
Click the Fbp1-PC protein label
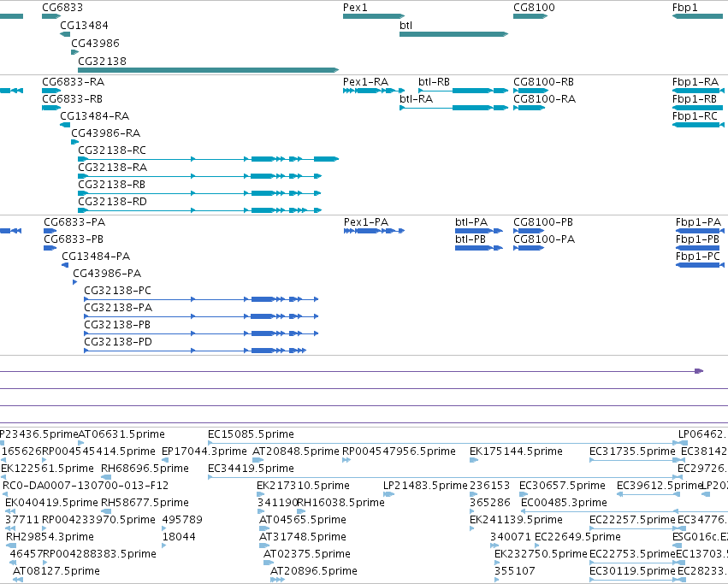tap(698, 257)
